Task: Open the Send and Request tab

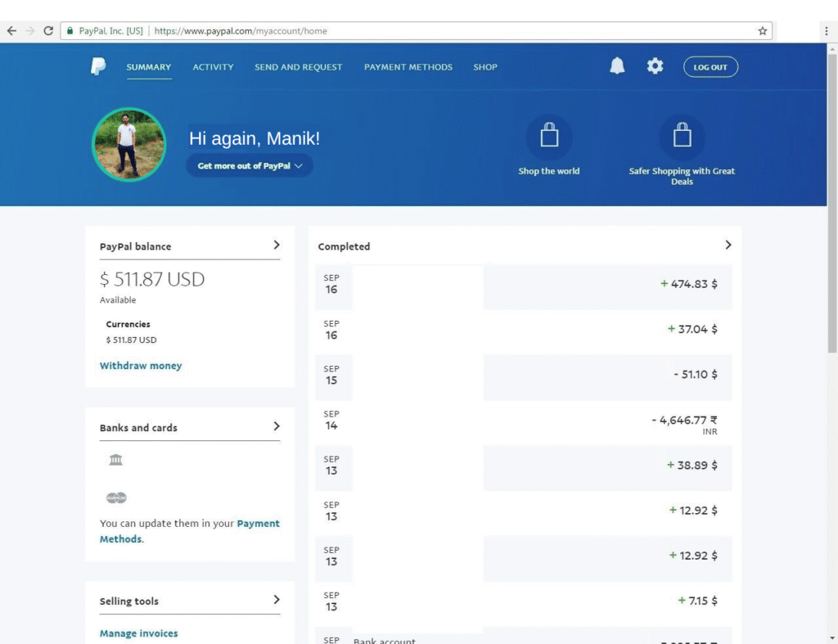Action: pos(298,67)
